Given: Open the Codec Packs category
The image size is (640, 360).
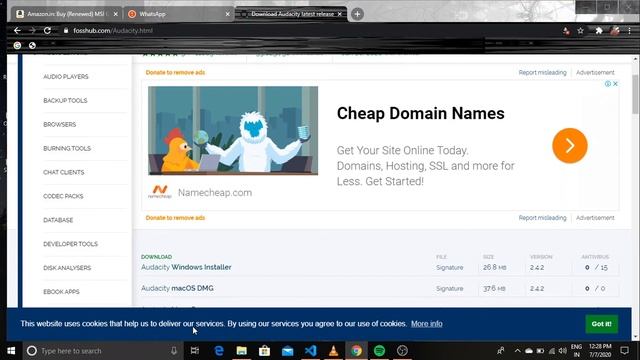Looking at the screenshot, I should [63, 196].
